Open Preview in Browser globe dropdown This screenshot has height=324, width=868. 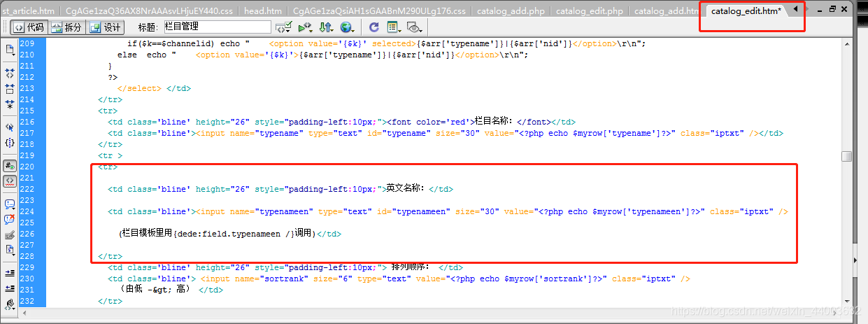pyautogui.click(x=347, y=27)
